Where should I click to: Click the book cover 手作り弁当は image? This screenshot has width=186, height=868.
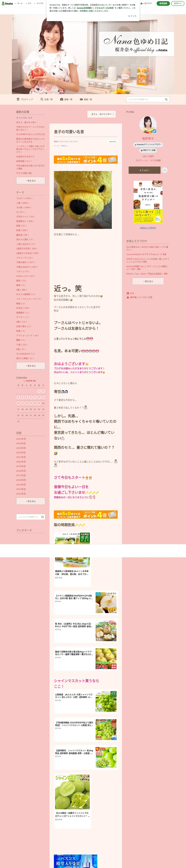pos(148,202)
